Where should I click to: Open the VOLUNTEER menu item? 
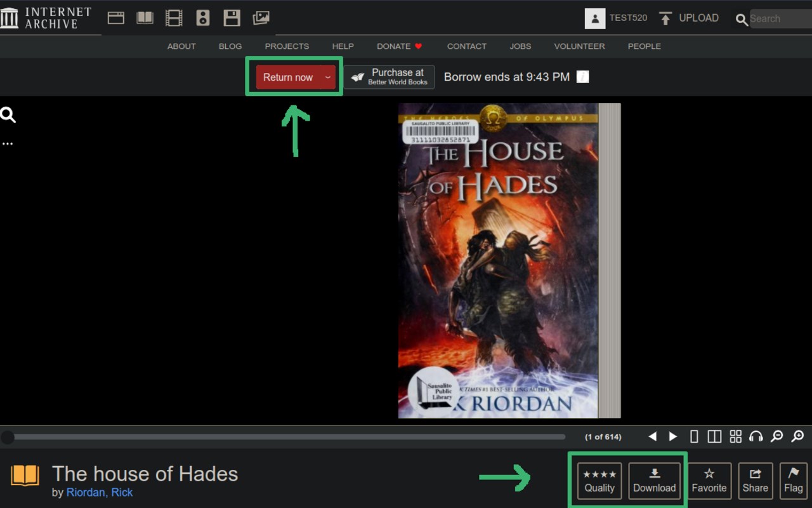click(579, 46)
